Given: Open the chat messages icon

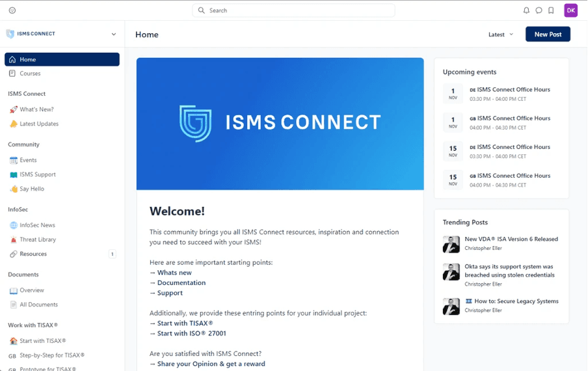Looking at the screenshot, I should [539, 10].
